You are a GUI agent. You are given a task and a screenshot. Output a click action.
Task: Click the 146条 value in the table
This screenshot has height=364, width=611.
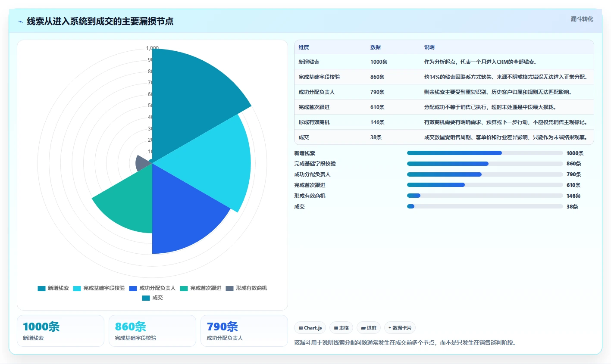[377, 122]
